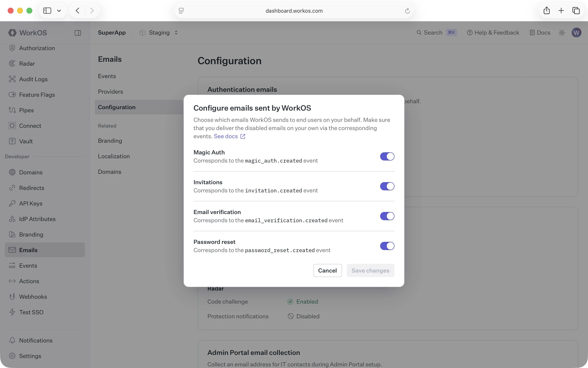This screenshot has width=588, height=368.
Task: Open the Actions icon in sidebar
Action: point(12,281)
